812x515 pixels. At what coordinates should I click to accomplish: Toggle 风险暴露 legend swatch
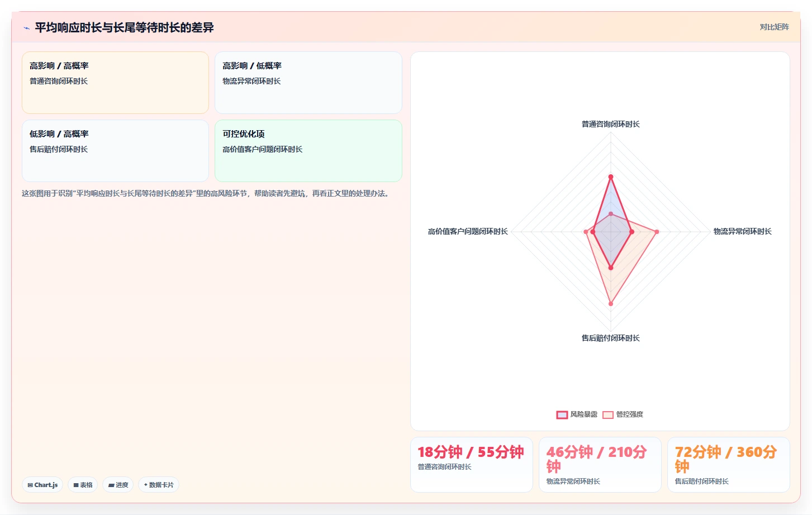562,414
